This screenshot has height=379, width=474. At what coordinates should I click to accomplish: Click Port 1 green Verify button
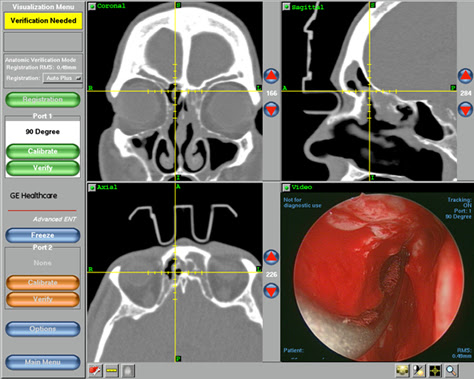pyautogui.click(x=43, y=168)
